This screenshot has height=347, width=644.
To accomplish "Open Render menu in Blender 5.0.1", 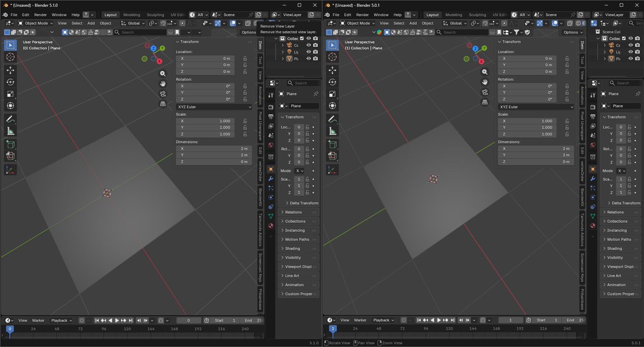I will (362, 15).
